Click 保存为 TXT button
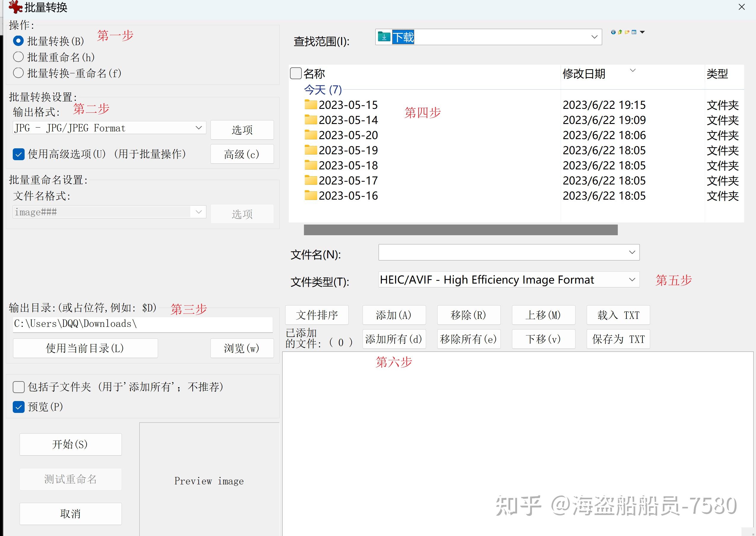The height and width of the screenshot is (536, 756). point(618,339)
